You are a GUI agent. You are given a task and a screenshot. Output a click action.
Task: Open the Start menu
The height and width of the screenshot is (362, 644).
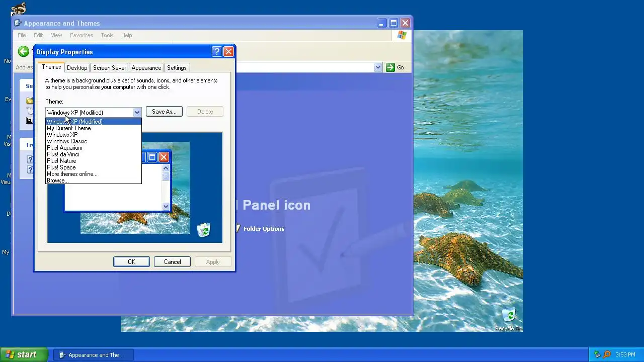(x=24, y=354)
